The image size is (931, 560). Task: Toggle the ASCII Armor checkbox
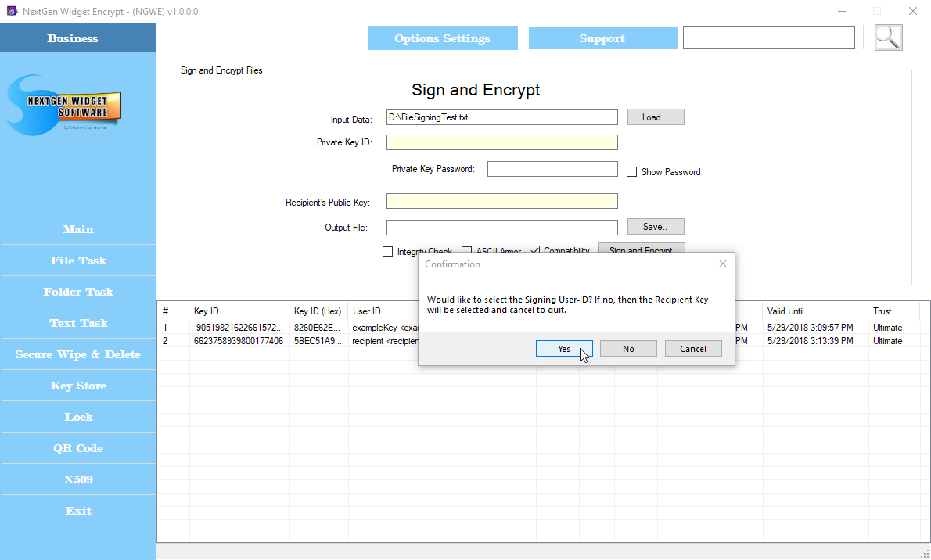[x=467, y=250]
